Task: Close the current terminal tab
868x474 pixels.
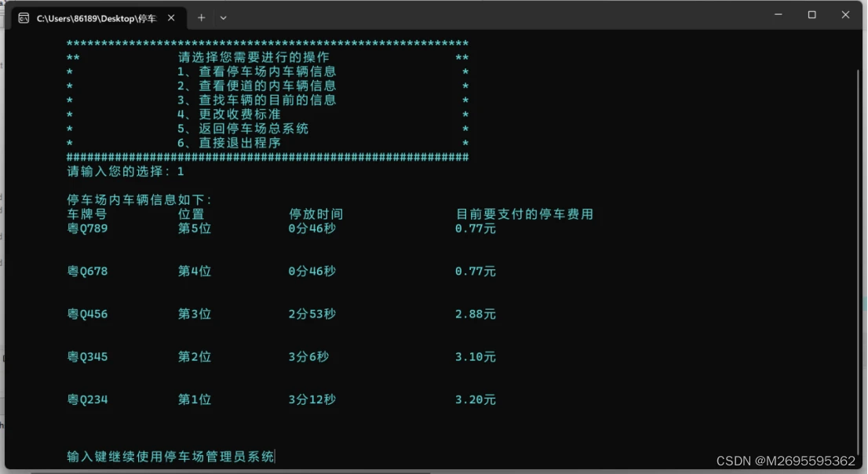Action: pos(171,18)
